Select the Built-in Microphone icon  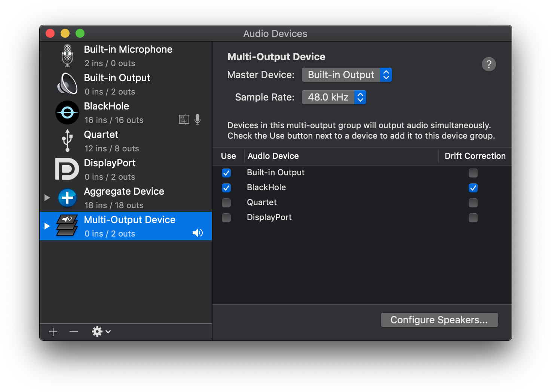pos(67,56)
